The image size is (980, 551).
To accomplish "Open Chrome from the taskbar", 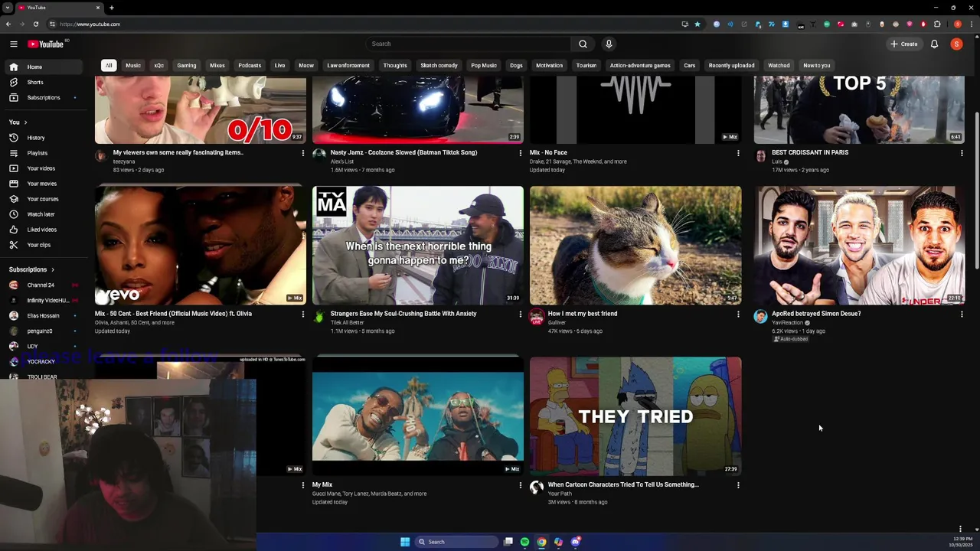I will pyautogui.click(x=541, y=542).
